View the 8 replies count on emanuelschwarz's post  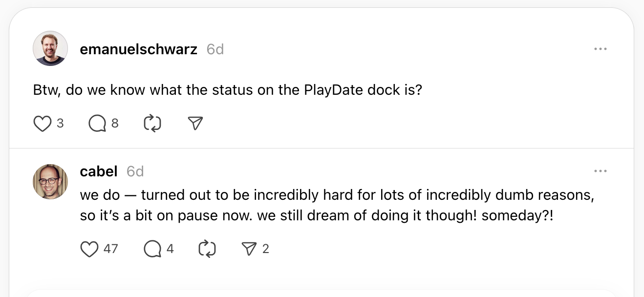[115, 124]
